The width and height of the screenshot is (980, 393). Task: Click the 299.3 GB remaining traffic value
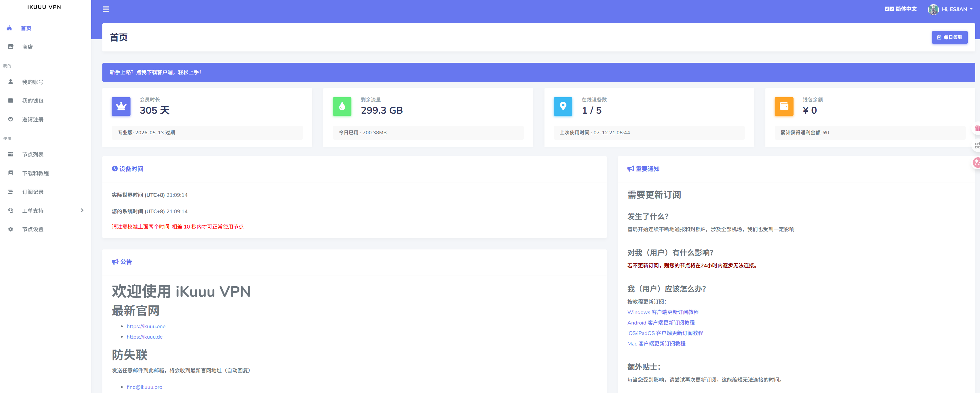tap(382, 110)
